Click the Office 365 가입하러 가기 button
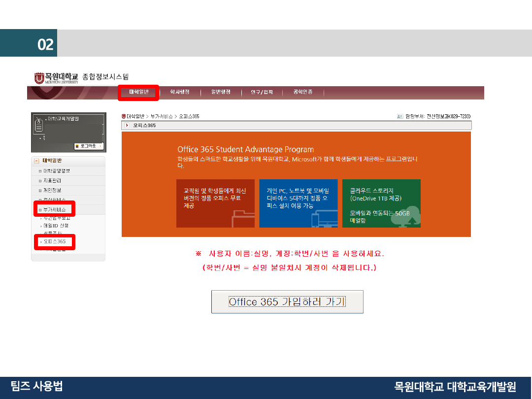532x399 pixels. click(x=287, y=302)
